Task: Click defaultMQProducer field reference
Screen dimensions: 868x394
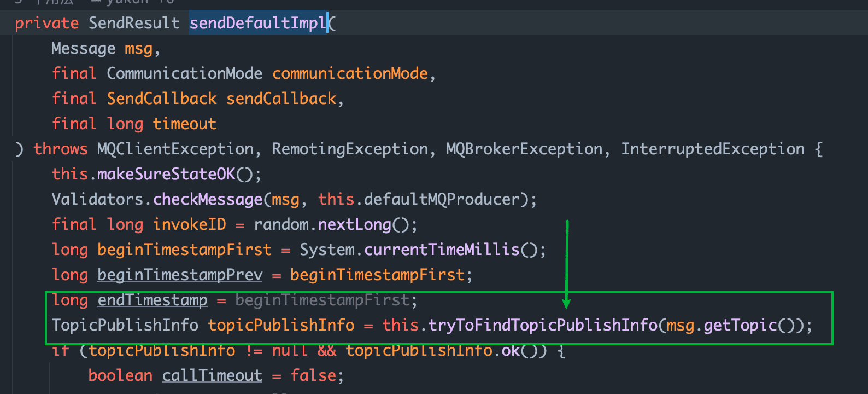Action: pos(442,199)
